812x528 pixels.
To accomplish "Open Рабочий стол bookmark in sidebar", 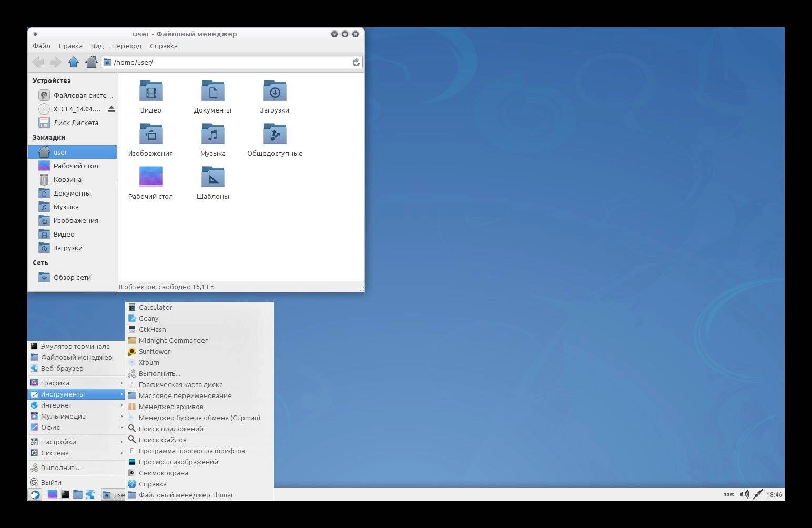I will (x=73, y=166).
